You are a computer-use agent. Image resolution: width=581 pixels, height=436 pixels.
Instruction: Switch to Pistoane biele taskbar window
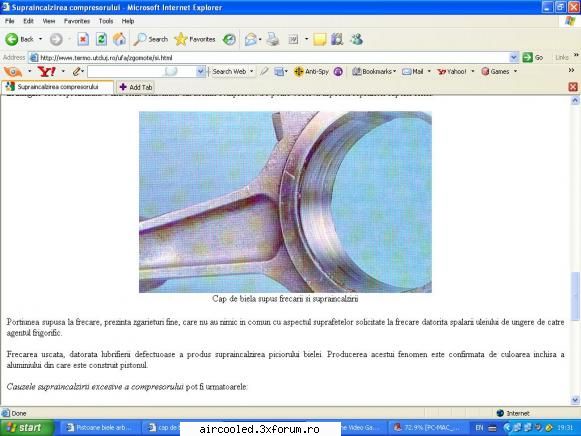(x=100, y=428)
